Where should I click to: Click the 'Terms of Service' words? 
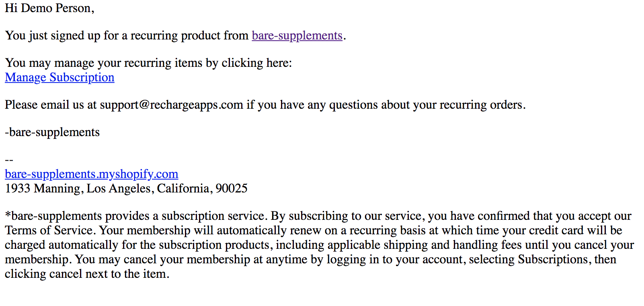pos(49,231)
